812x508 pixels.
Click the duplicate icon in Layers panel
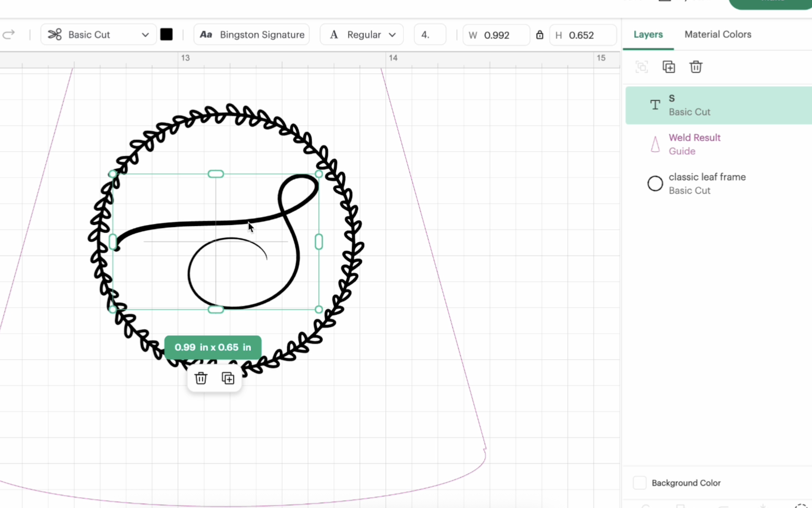(x=669, y=67)
